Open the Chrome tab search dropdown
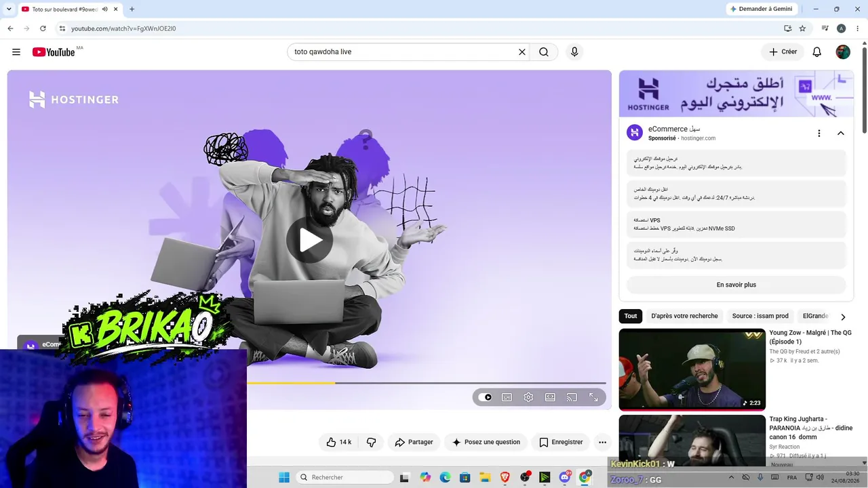This screenshot has height=488, width=868. (9, 9)
